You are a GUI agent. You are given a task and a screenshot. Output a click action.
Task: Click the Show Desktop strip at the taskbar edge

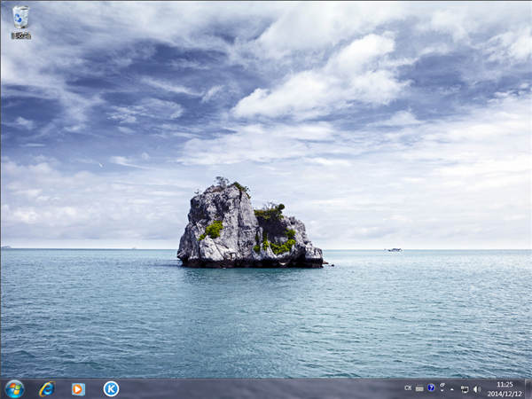pyautogui.click(x=528, y=388)
